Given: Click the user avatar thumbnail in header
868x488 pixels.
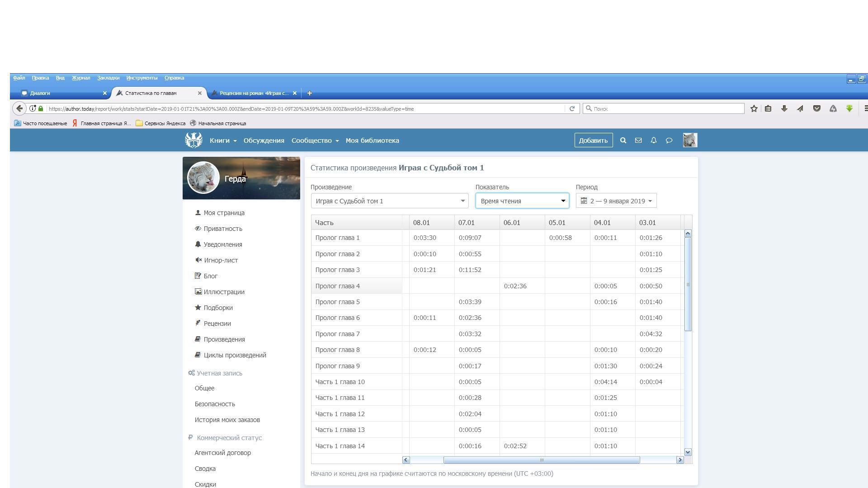Looking at the screenshot, I should (690, 140).
